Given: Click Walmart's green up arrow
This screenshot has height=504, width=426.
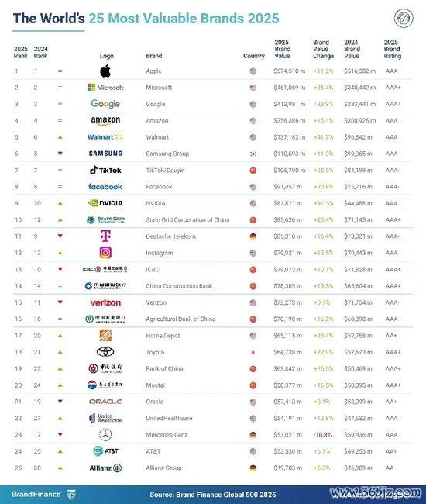Looking at the screenshot, I should (60, 137).
